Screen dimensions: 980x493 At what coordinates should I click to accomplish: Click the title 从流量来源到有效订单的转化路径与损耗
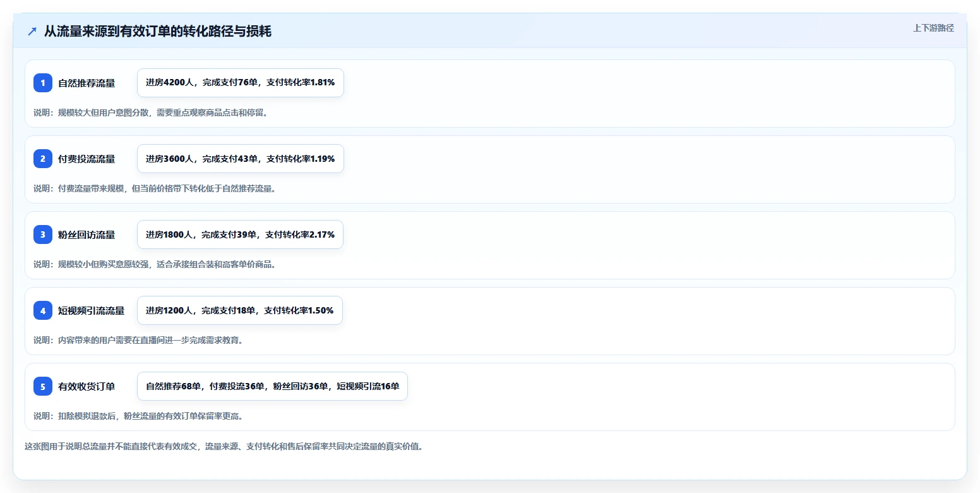coord(158,31)
